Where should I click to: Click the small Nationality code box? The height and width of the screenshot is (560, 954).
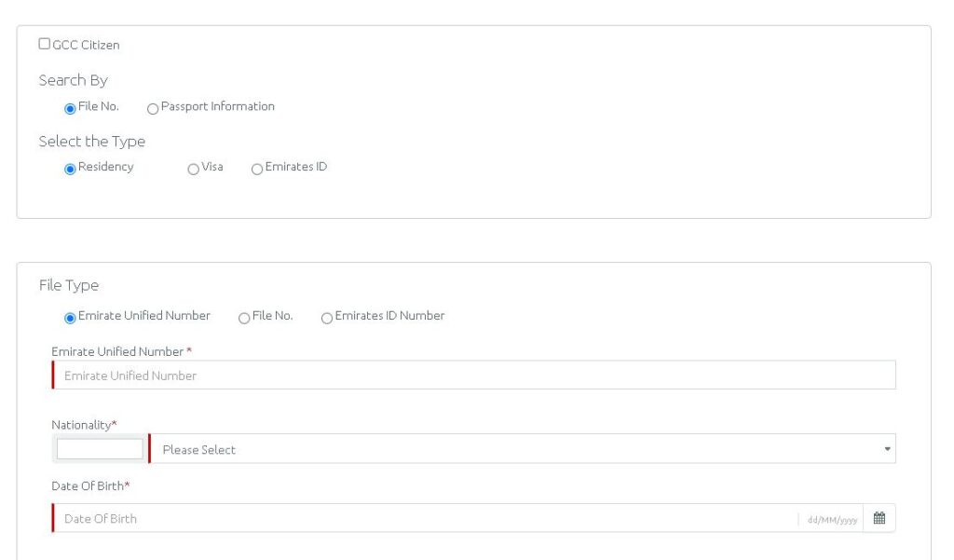coord(100,449)
